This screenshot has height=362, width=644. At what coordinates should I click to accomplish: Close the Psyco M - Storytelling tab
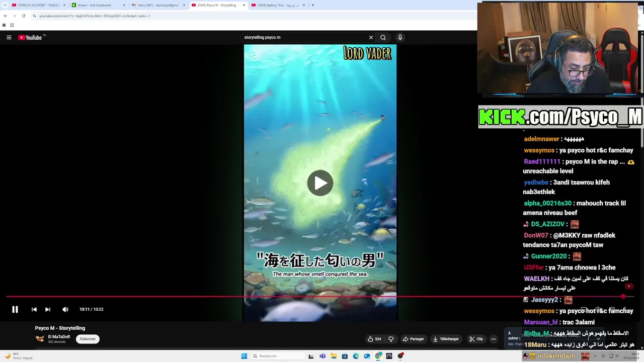point(244,5)
